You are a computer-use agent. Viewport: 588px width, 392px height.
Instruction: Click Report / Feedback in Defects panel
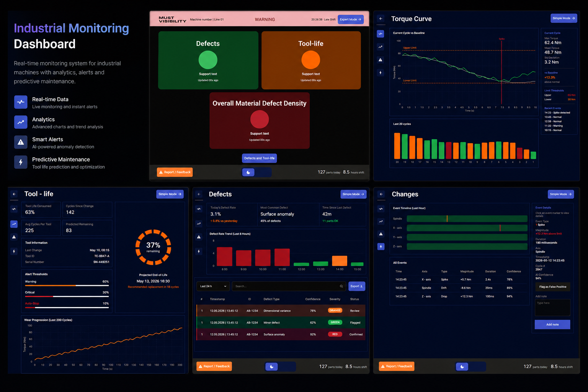pos(214,366)
